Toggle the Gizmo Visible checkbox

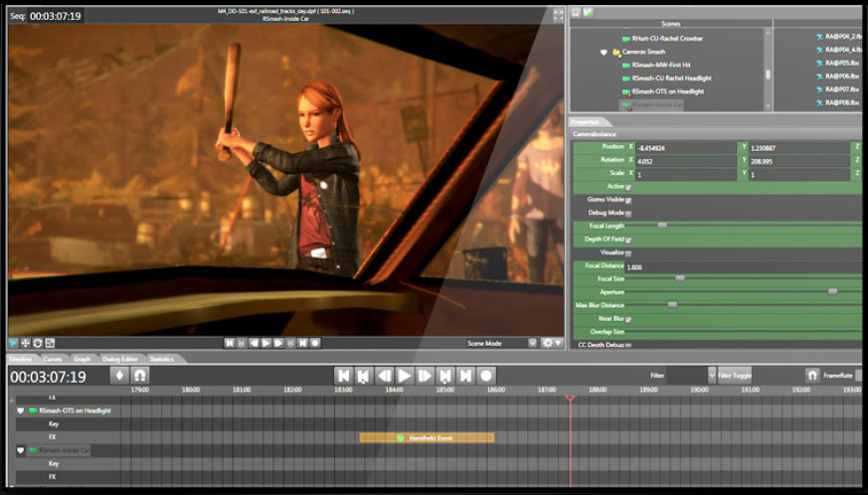click(628, 200)
